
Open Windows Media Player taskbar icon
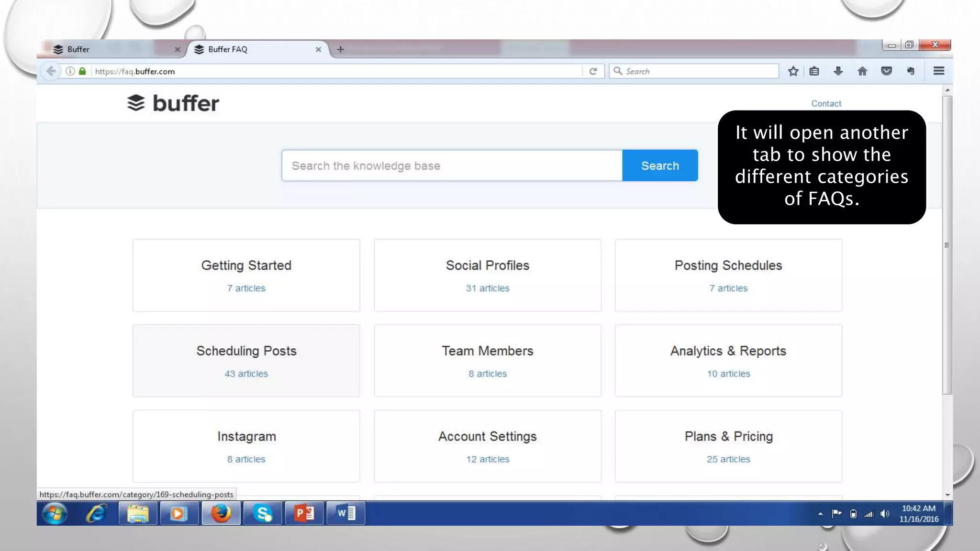179,513
